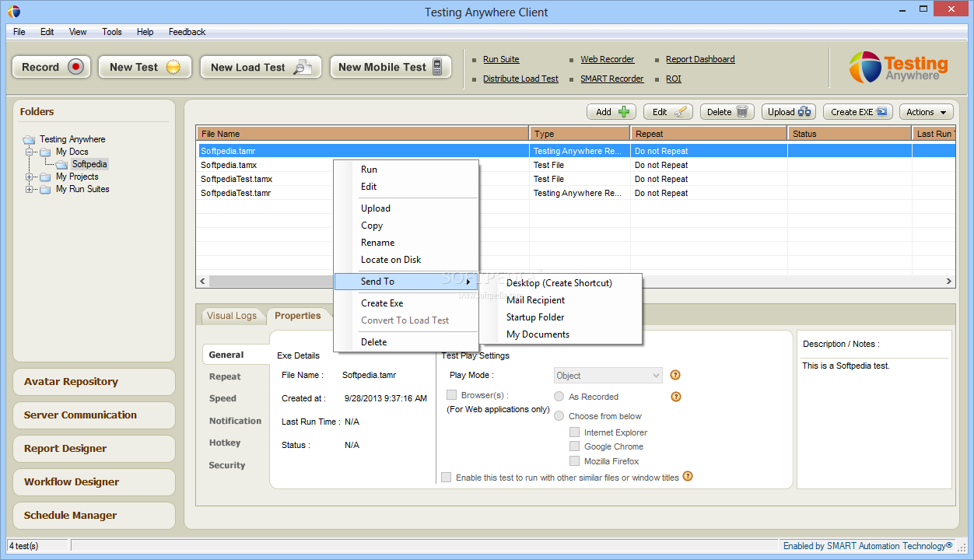974x560 pixels.
Task: Expand the Avatar Repository panel
Action: click(x=94, y=382)
